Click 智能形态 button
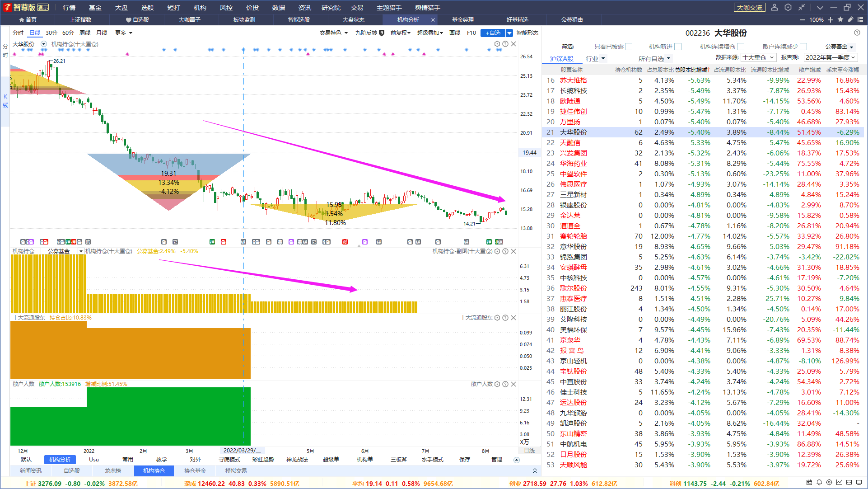The width and height of the screenshot is (868, 489). pos(527,33)
